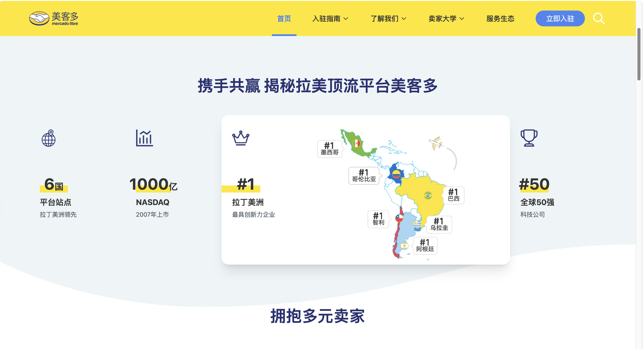Image resolution: width=644 pixels, height=349 pixels.
Task: Click the globe location icon above 6国
Action: click(x=49, y=138)
